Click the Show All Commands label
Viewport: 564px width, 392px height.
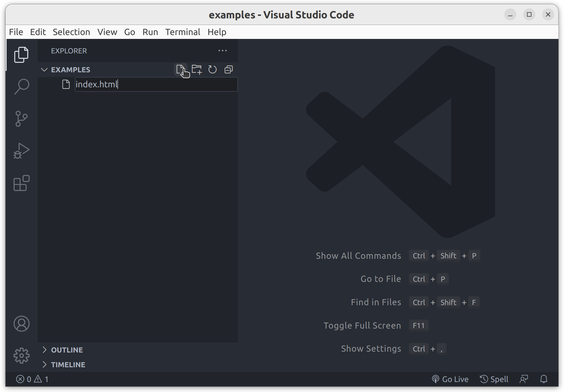tap(358, 255)
